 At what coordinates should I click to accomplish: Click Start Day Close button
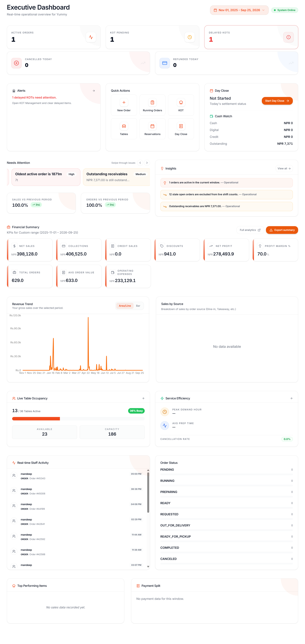click(277, 101)
